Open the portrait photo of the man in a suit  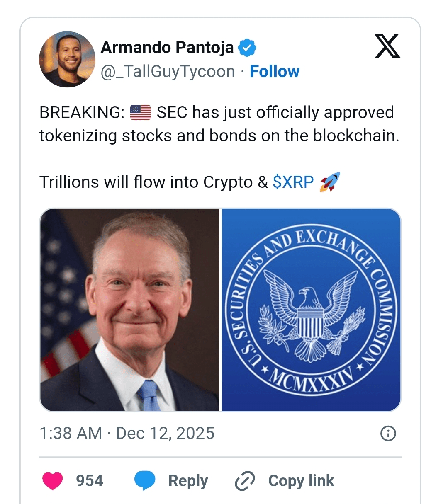coord(129,310)
